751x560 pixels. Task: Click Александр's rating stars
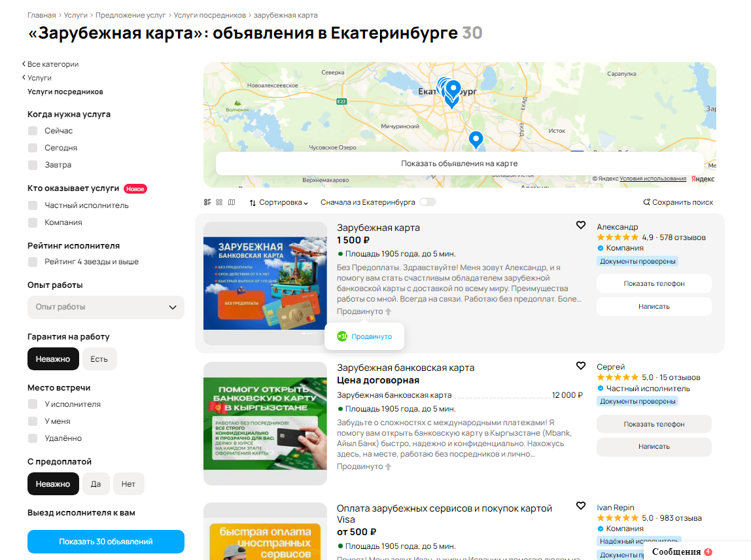pos(618,237)
